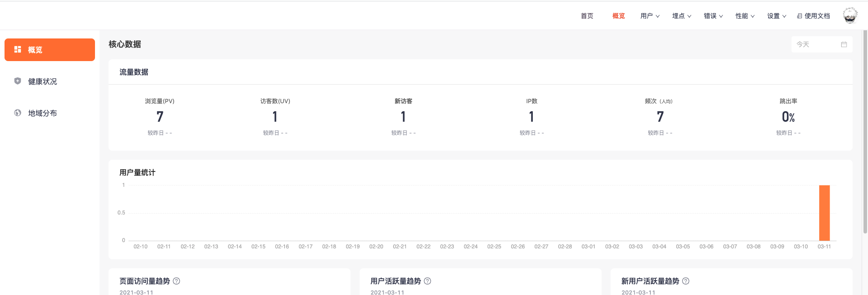Click the calendar icon in date picker
Viewport: 868px width, 295px height.
(844, 44)
